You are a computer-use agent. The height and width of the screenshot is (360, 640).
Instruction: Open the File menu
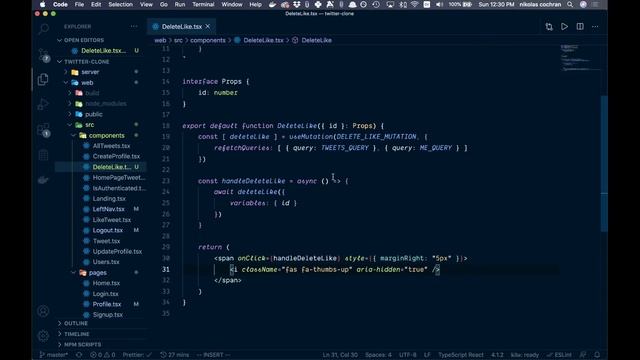(79, 4)
